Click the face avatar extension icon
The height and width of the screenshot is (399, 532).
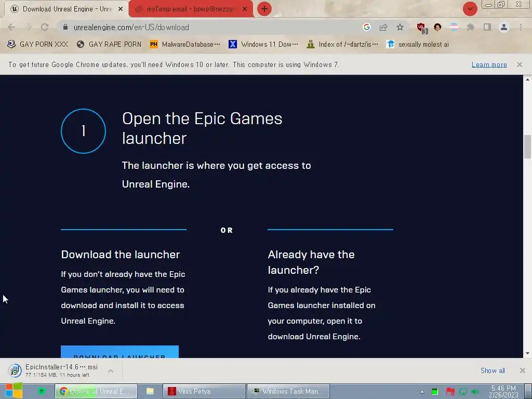437,27
